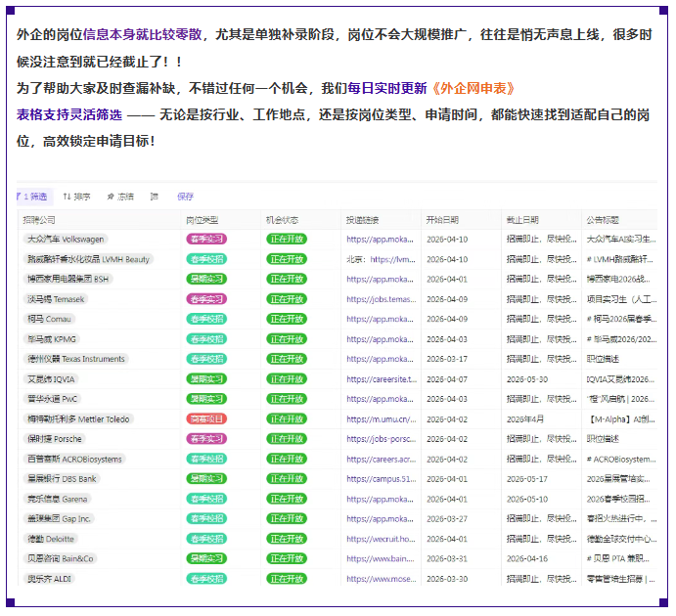
Task: Click 保存 in the table toolbar
Action: click(x=185, y=197)
